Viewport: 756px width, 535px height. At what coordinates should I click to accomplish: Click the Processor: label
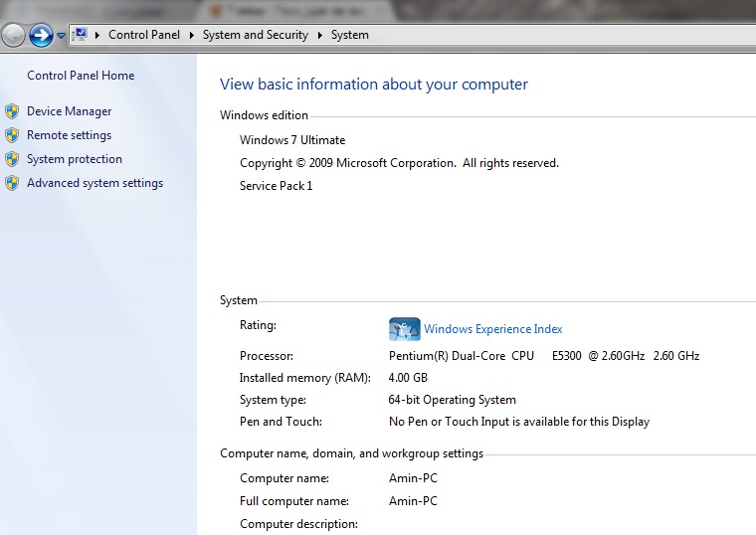(267, 356)
